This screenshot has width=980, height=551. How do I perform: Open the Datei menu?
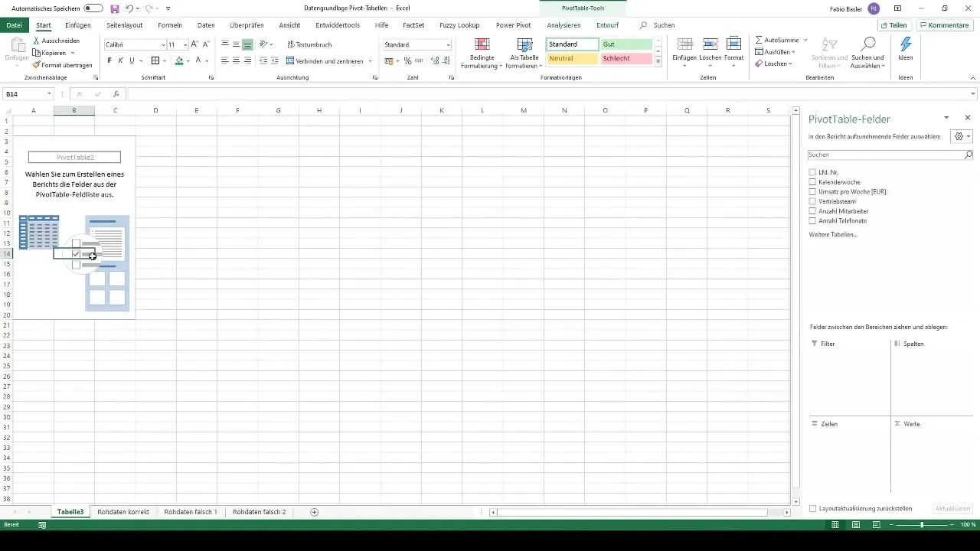point(14,25)
